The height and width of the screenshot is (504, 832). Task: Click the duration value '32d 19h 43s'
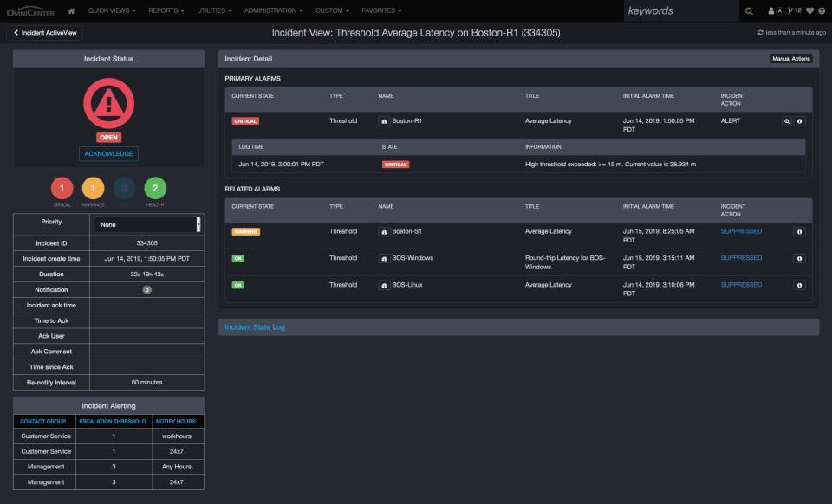click(x=147, y=275)
